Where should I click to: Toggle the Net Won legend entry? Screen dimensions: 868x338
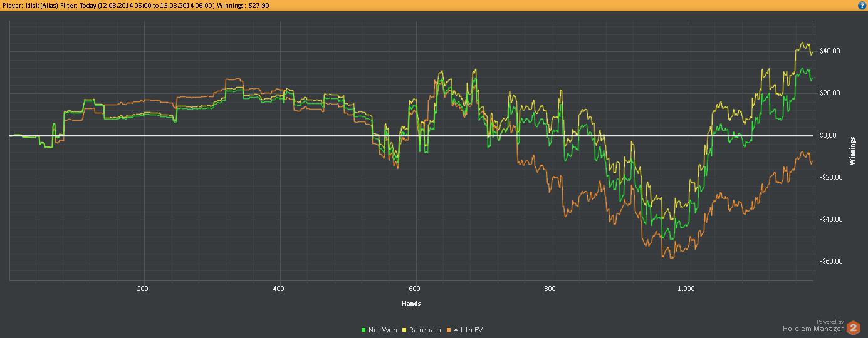[x=379, y=330]
